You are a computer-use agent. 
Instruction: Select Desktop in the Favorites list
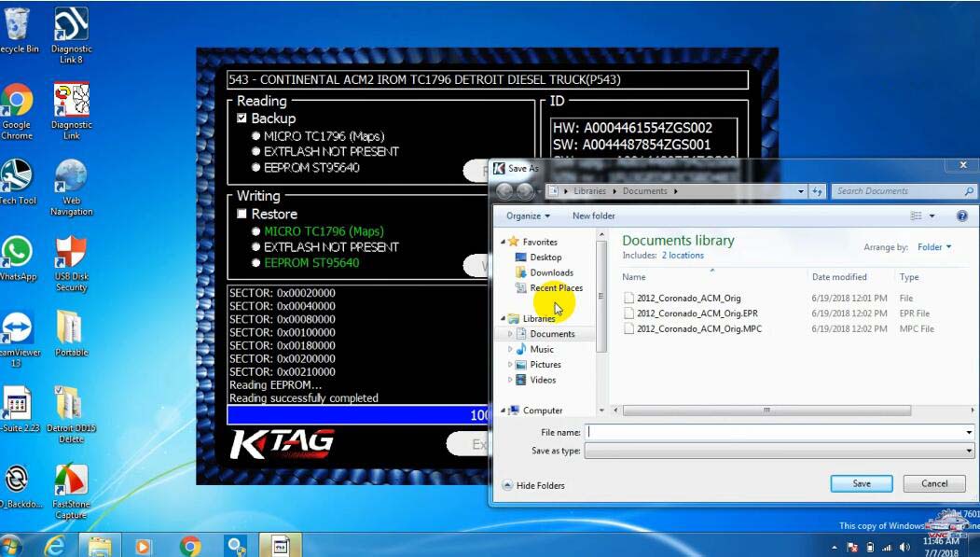(538, 257)
